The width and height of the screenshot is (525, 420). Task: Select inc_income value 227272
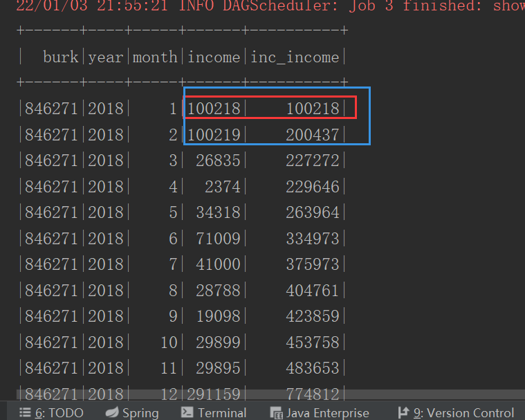tap(313, 161)
